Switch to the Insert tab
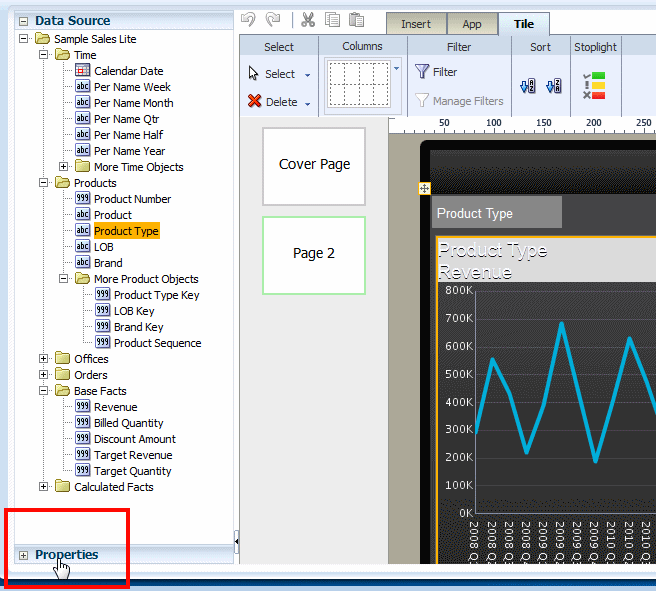 (x=416, y=24)
